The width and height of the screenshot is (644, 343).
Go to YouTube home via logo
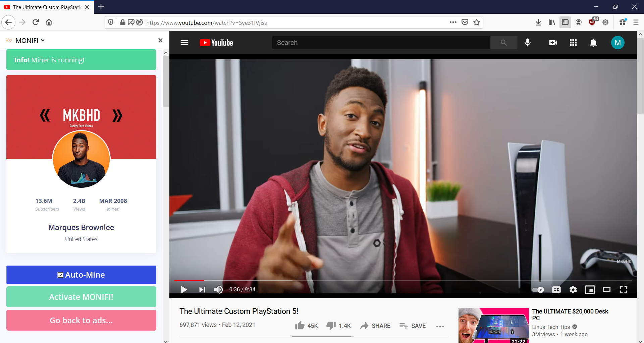click(x=216, y=43)
